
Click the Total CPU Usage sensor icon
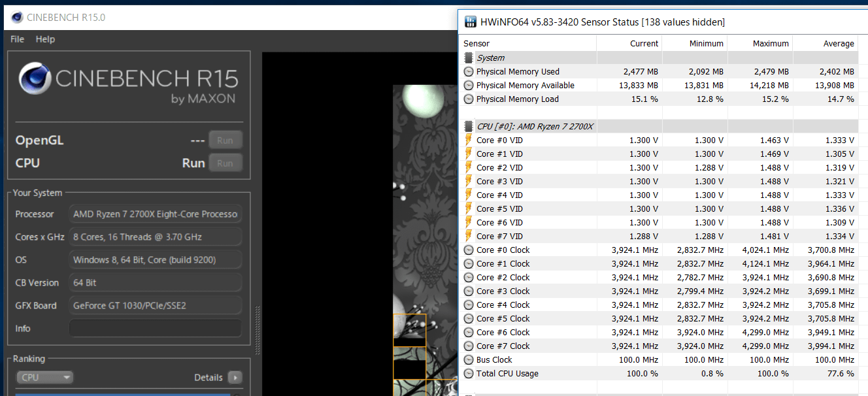pyautogui.click(x=469, y=373)
